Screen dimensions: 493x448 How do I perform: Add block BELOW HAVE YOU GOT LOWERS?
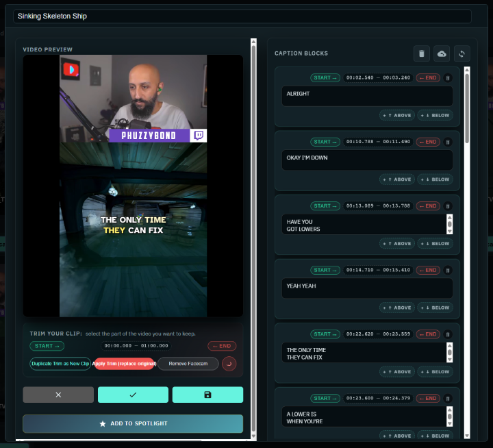point(435,244)
